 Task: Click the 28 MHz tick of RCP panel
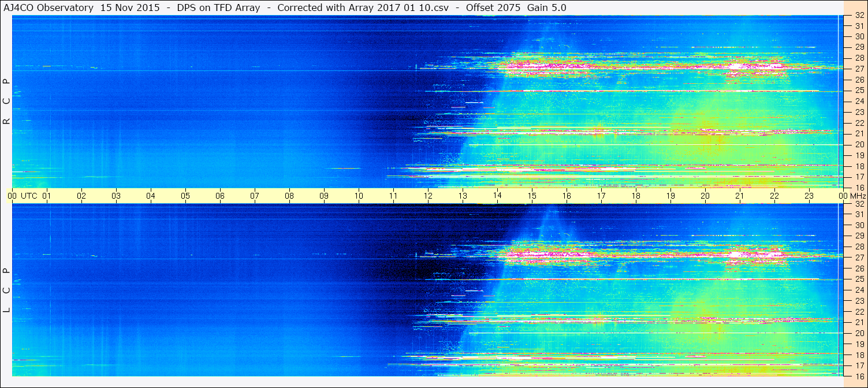(859, 58)
